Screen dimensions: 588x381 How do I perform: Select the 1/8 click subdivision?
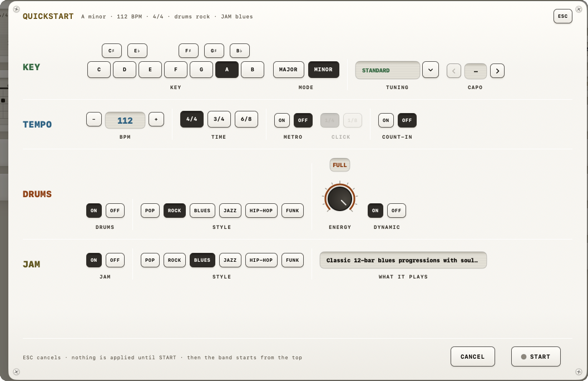coord(353,120)
